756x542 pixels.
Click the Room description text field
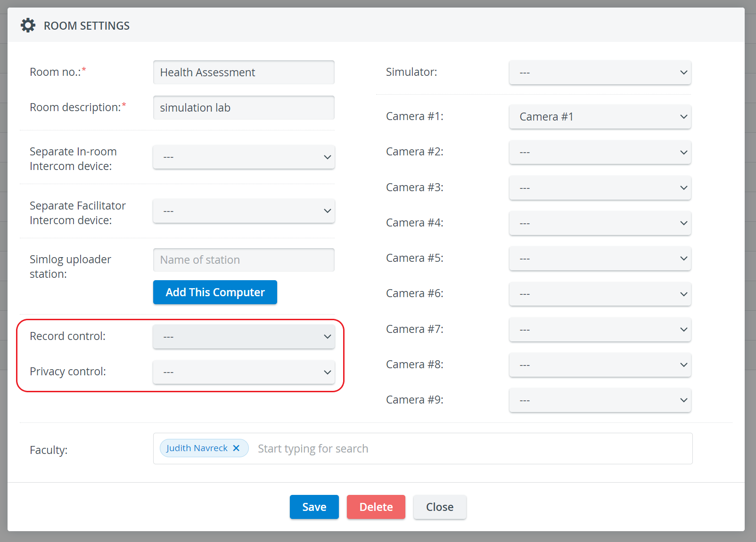tap(244, 107)
